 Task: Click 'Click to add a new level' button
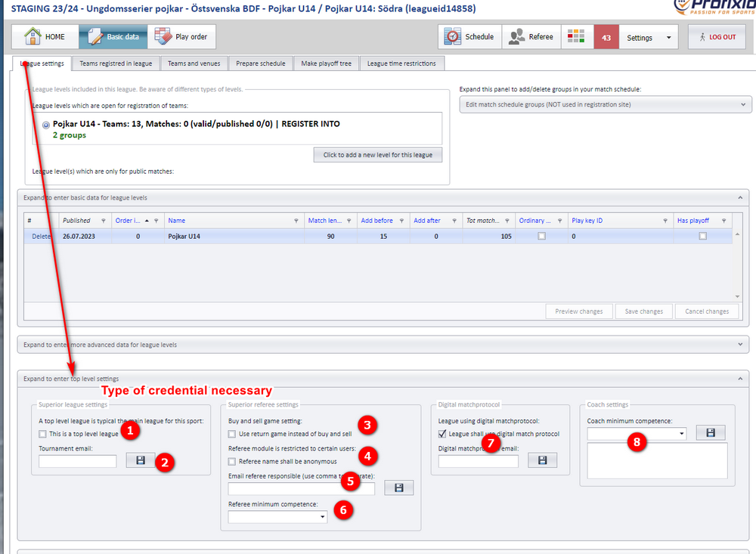(378, 155)
